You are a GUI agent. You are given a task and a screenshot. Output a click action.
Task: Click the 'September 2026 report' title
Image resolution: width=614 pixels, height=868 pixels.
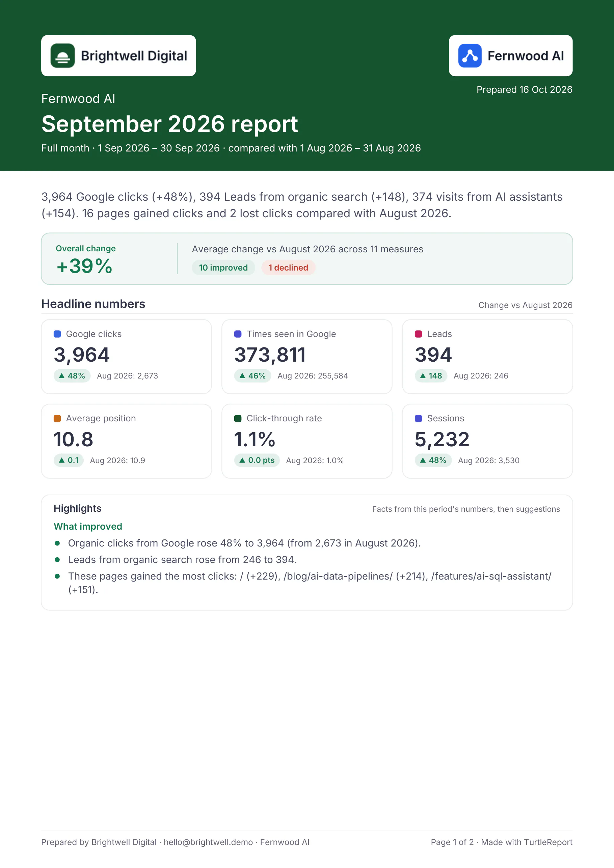169,124
